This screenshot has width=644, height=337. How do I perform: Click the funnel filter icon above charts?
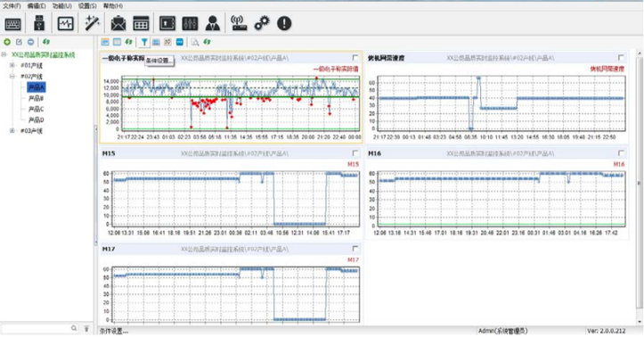pos(144,42)
